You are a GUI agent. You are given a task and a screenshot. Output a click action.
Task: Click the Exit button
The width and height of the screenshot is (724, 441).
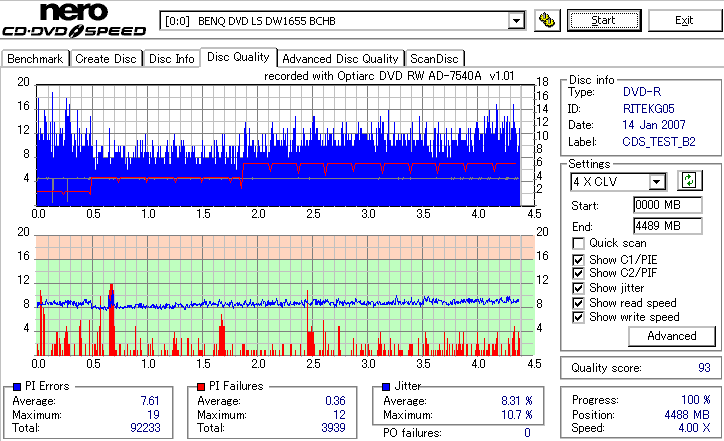point(684,21)
